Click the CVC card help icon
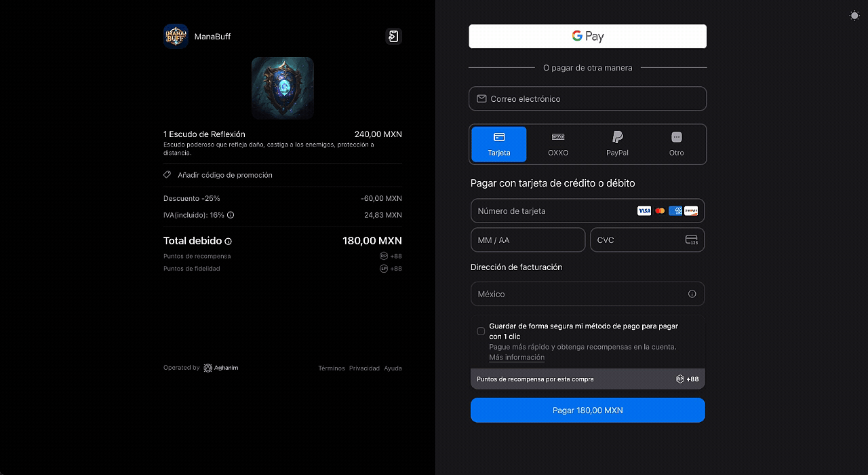Viewport: 868px width, 475px height. click(692, 240)
